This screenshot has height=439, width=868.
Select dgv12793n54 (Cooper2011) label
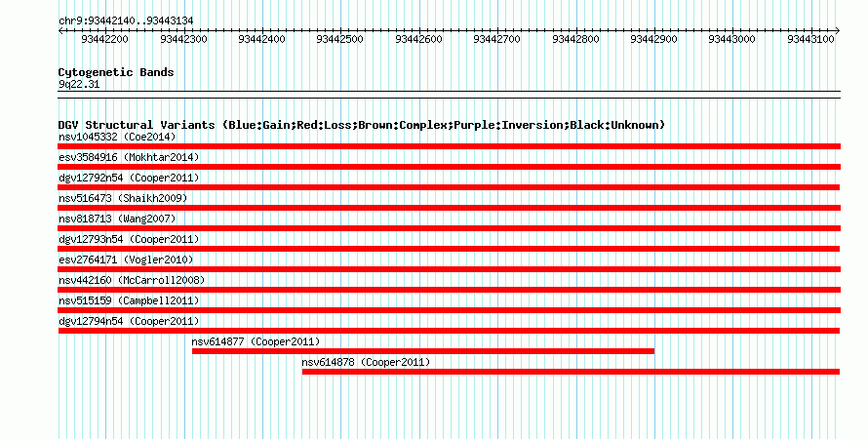[129, 239]
